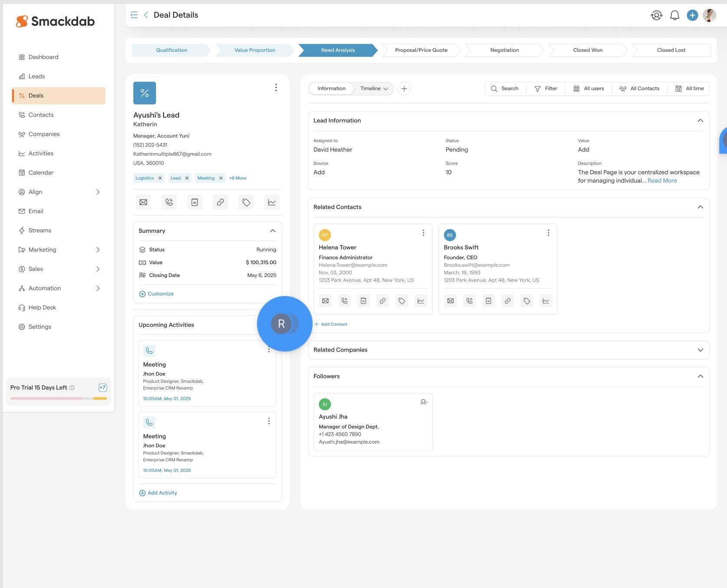Click the Search field in toolbar
727x588 pixels.
pyautogui.click(x=505, y=88)
